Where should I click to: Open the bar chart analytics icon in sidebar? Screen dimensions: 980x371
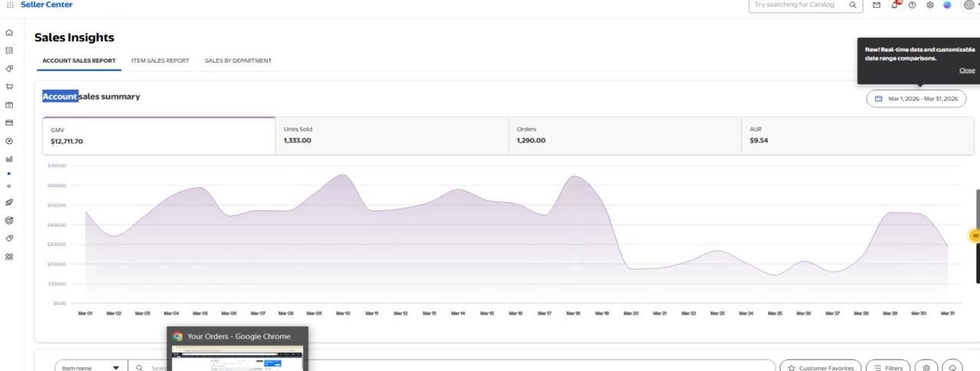coord(9,159)
